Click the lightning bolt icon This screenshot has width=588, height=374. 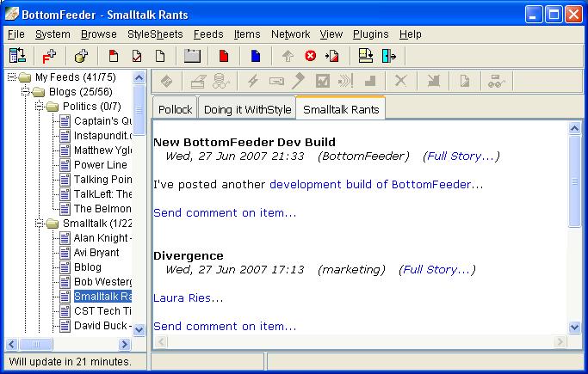click(x=253, y=81)
